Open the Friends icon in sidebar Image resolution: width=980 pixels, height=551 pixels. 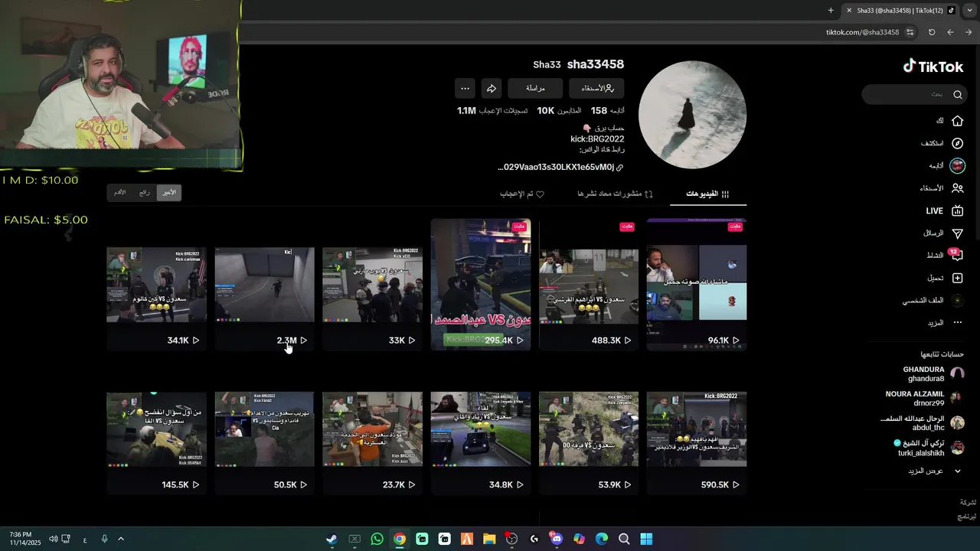(957, 188)
